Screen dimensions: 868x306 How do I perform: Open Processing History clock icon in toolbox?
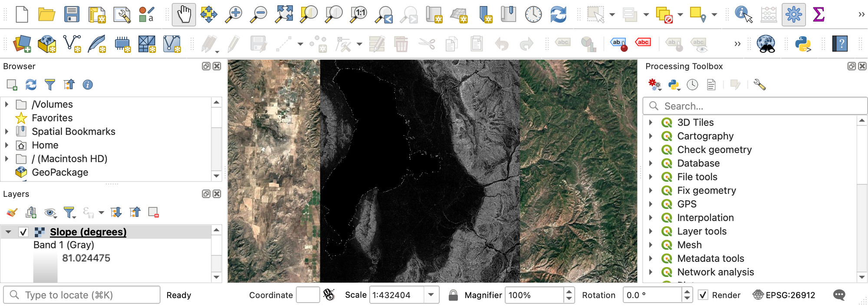click(693, 85)
